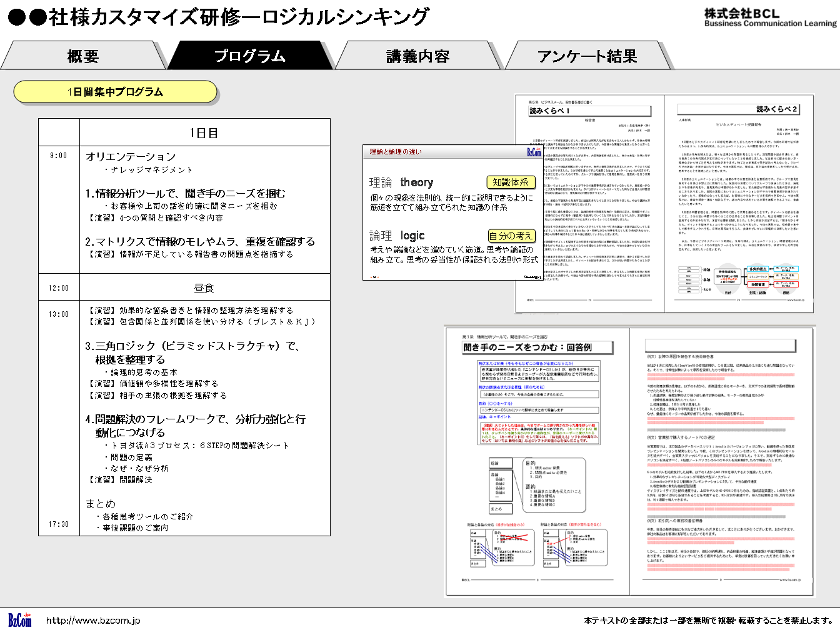
Task: Click the red-bordered text box in 回答例 page
Action: click(x=539, y=432)
